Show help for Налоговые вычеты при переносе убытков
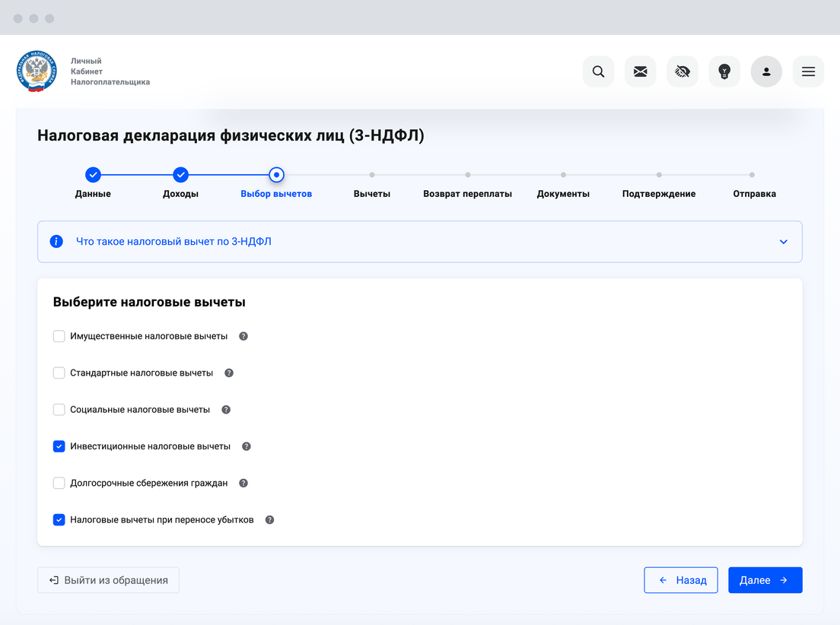 tap(269, 519)
